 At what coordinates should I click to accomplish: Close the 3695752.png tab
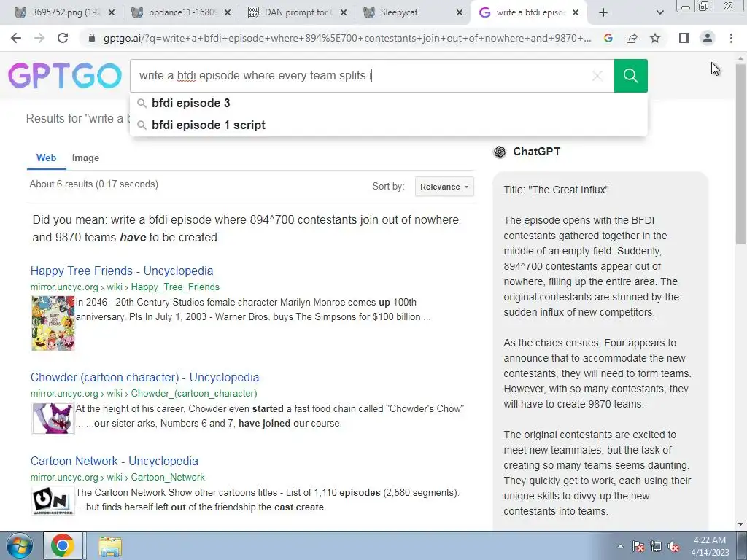click(x=112, y=12)
